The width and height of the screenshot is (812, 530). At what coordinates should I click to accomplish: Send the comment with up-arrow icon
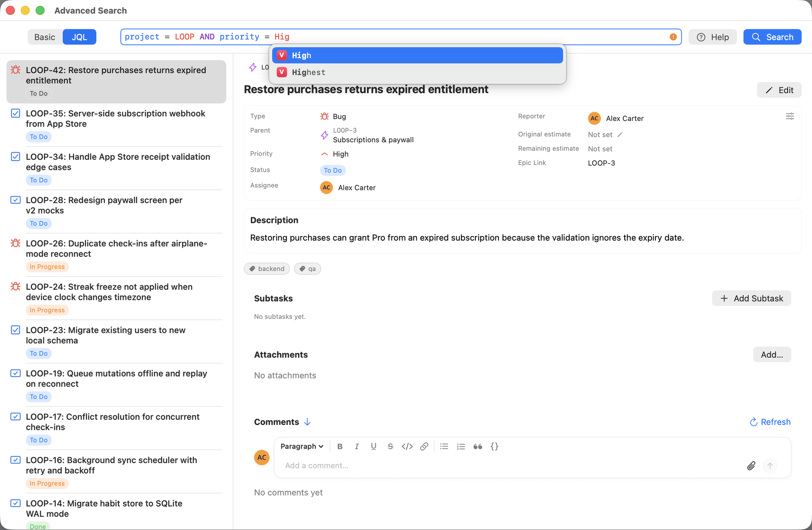(770, 465)
